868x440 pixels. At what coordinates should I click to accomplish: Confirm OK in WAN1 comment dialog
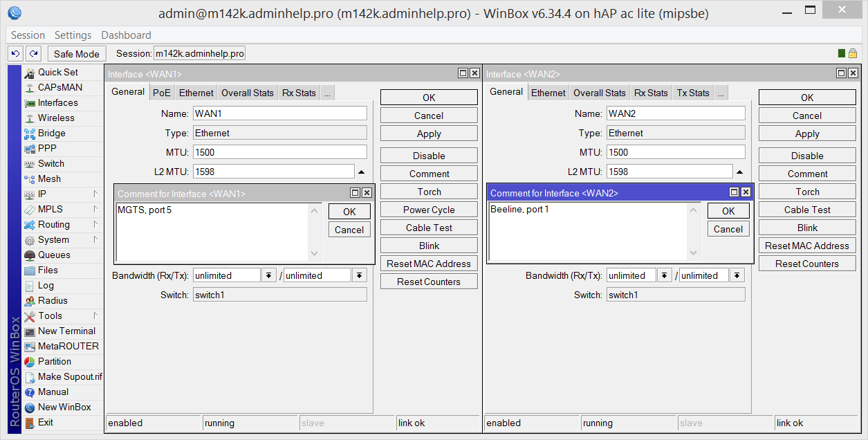349,212
